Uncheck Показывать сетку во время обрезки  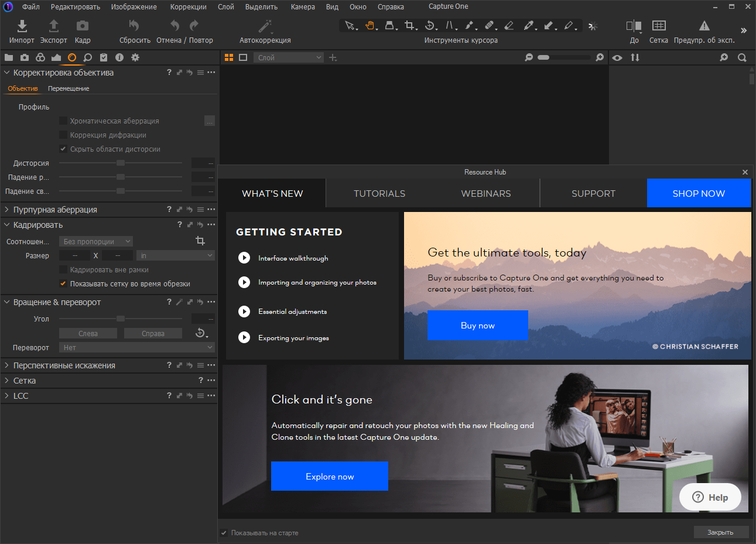pos(63,283)
